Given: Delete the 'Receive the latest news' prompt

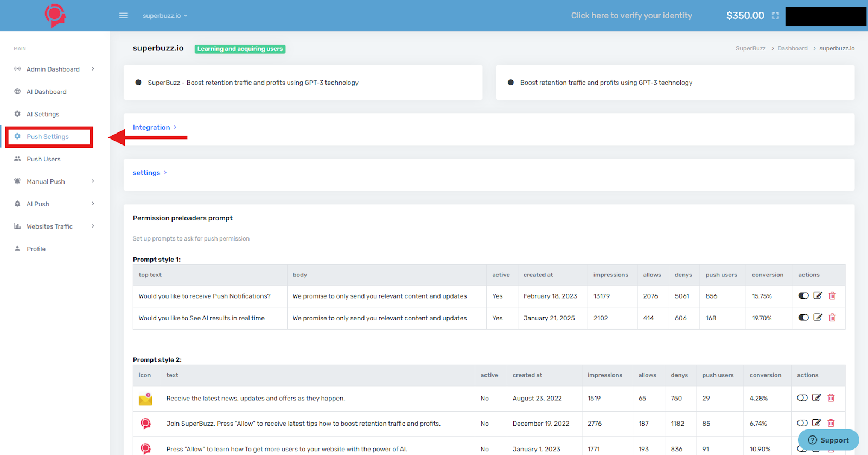Looking at the screenshot, I should [831, 398].
